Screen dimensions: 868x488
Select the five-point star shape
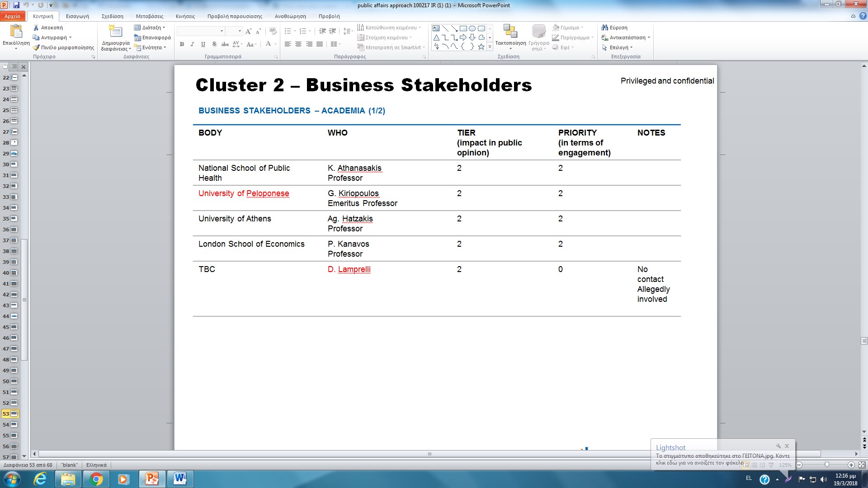[481, 47]
